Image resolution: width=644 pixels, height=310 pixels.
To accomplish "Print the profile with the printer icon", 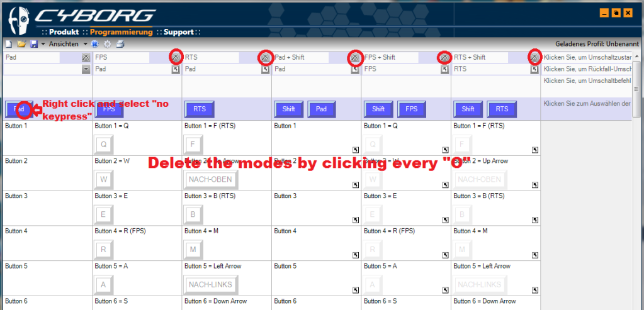I will tap(120, 44).
